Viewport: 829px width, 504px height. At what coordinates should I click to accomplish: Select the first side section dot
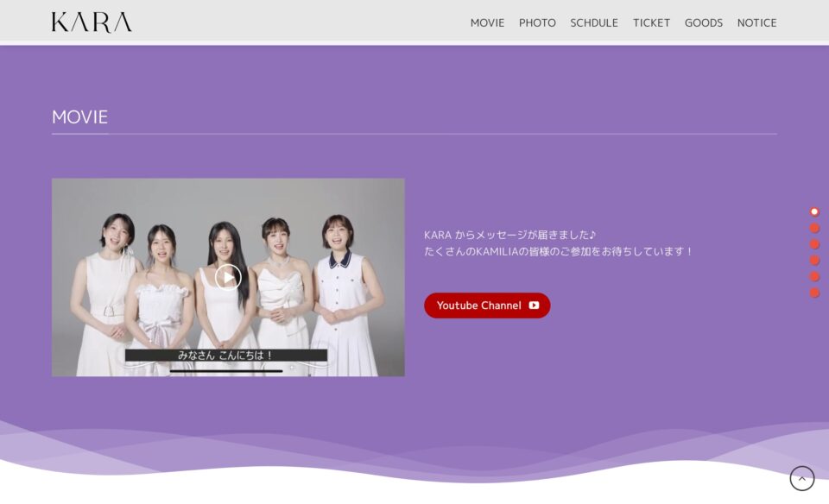814,211
